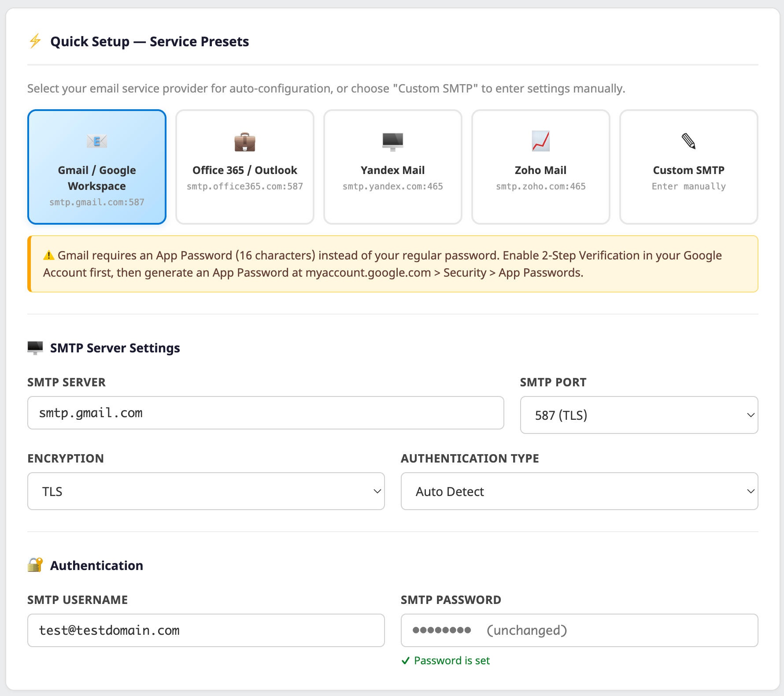Viewport: 784px width, 696px height.
Task: Click the Quick Setup — Service Presets heading
Action: (150, 41)
